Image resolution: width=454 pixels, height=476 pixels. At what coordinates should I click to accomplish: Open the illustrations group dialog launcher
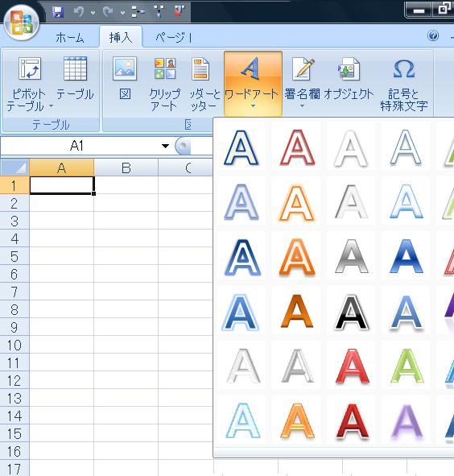(188, 125)
